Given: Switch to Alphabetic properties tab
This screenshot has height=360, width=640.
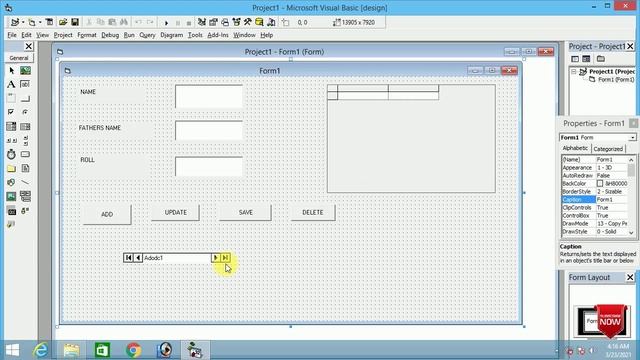Looking at the screenshot, I should [575, 148].
